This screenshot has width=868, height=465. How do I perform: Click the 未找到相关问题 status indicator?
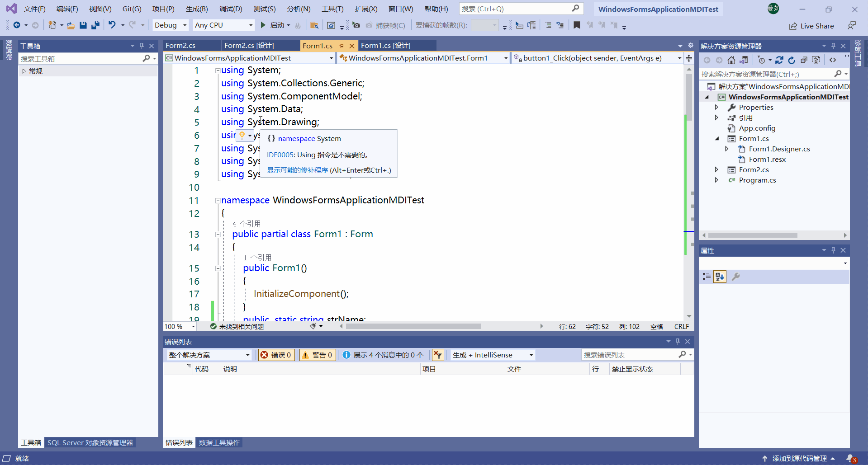[x=237, y=326]
